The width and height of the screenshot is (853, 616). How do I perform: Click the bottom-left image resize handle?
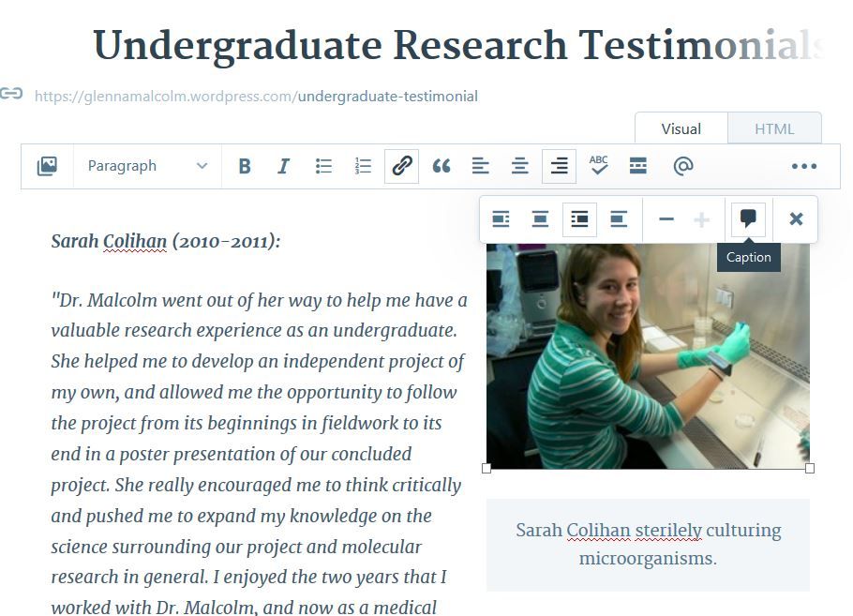pos(486,469)
